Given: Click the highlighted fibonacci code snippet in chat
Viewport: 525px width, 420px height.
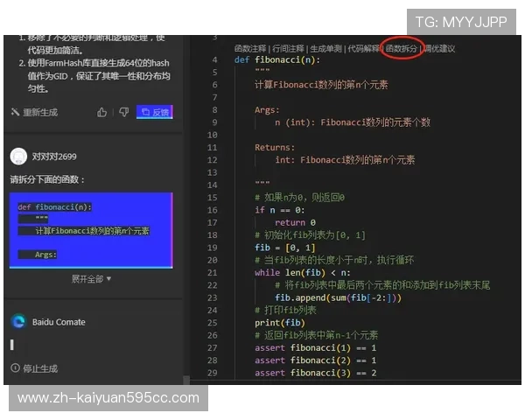Looking at the screenshot, I should click(x=91, y=231).
